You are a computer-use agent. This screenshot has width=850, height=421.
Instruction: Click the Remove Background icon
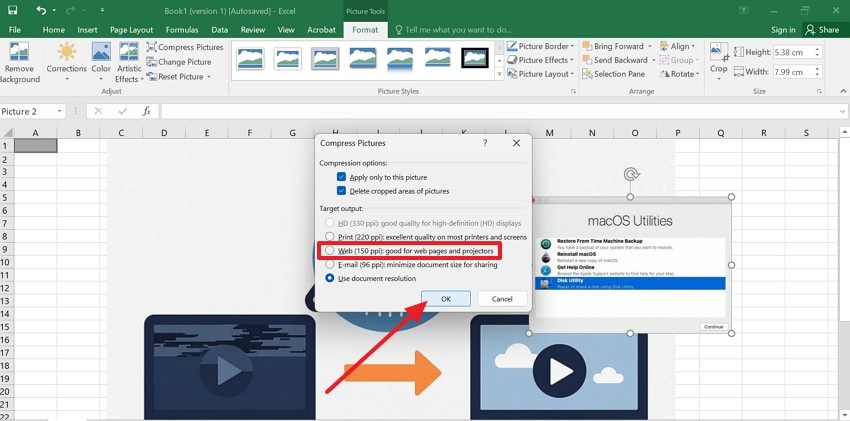coord(19,51)
